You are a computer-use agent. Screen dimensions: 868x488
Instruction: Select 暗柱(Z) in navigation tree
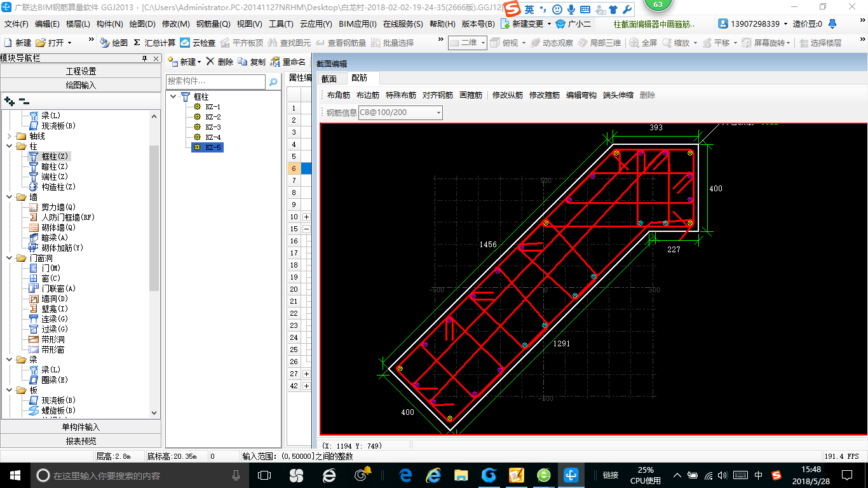pos(54,166)
